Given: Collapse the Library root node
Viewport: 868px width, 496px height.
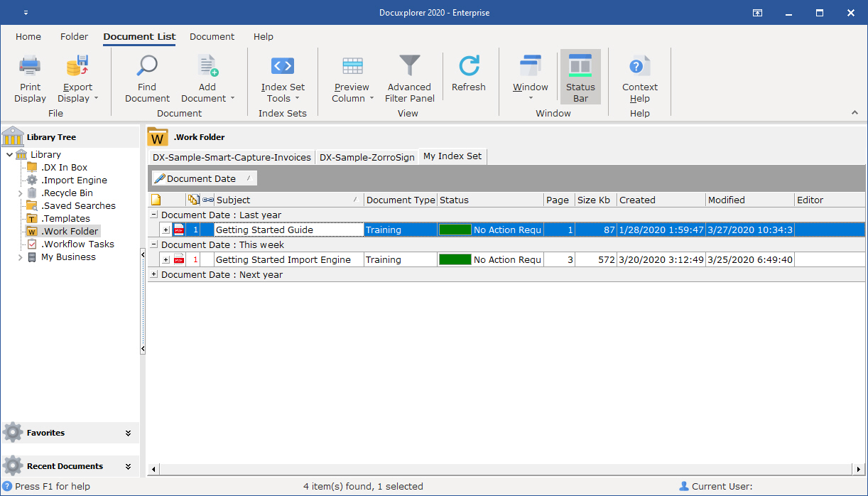Looking at the screenshot, I should point(9,155).
